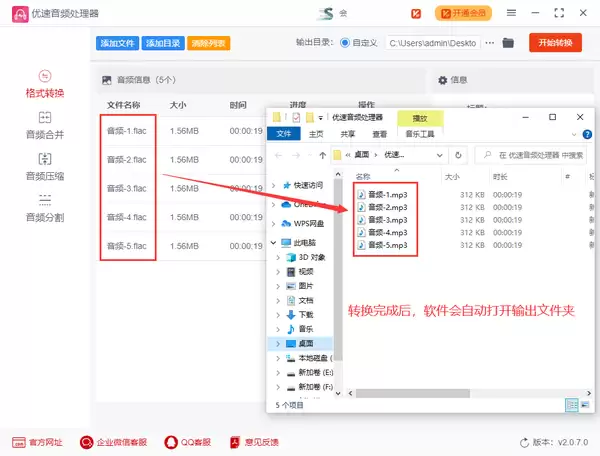Screen dimensions: 600x456
Task: Expand the 快速访问 tree node
Action: click(273, 186)
